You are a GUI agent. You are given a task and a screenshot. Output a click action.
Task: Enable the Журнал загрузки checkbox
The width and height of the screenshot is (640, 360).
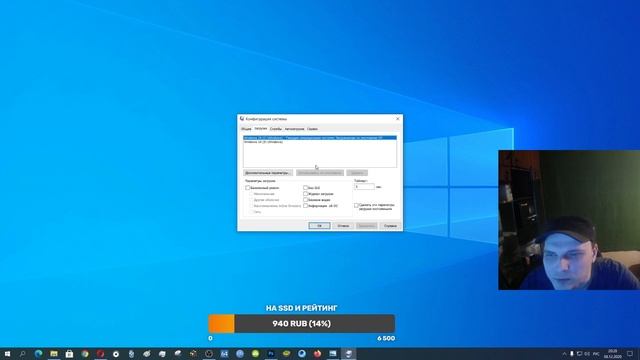tap(305, 194)
